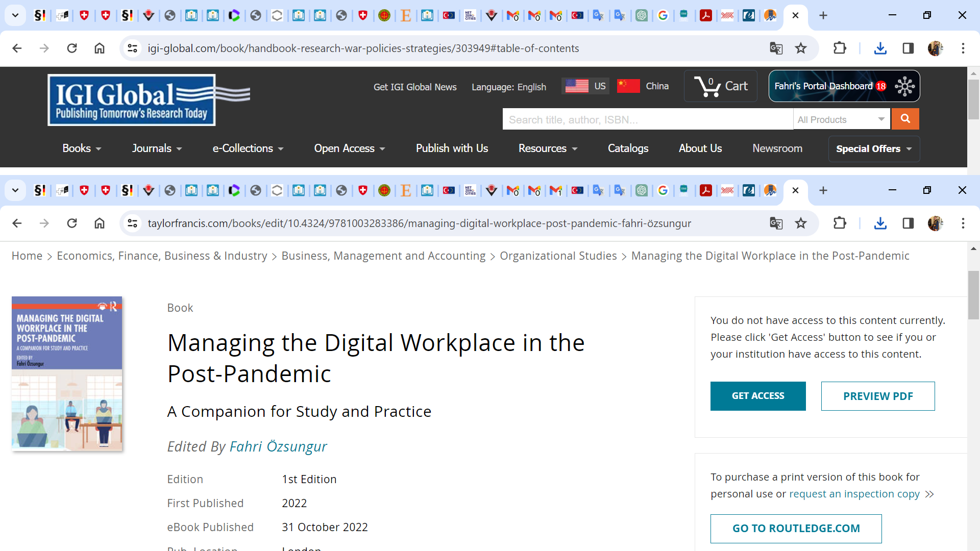Open new tab in IGI Global window

coord(823,15)
